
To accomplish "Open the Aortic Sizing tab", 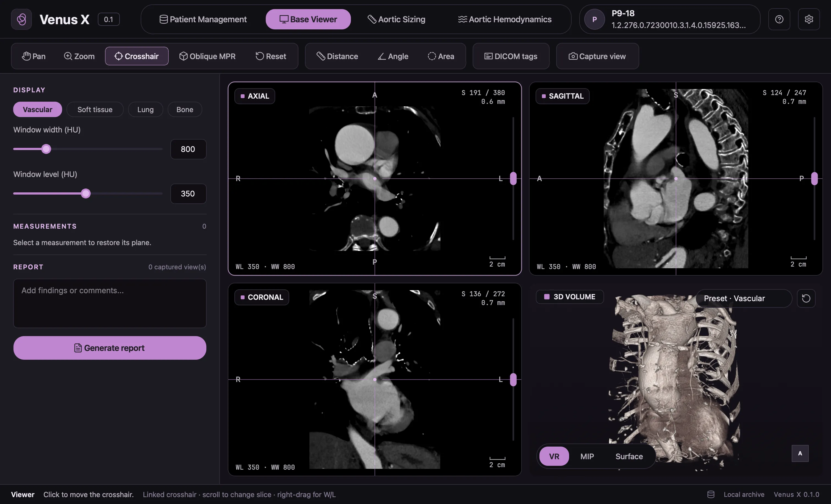I will (396, 19).
